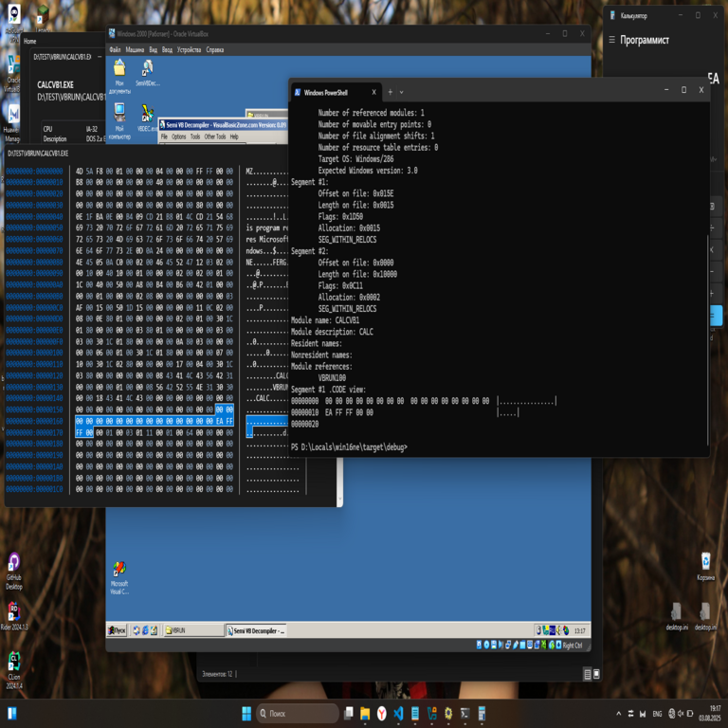Open CLion 2024.1.4 desktop shortcut
Screen dimensions: 728x728
click(x=14, y=670)
